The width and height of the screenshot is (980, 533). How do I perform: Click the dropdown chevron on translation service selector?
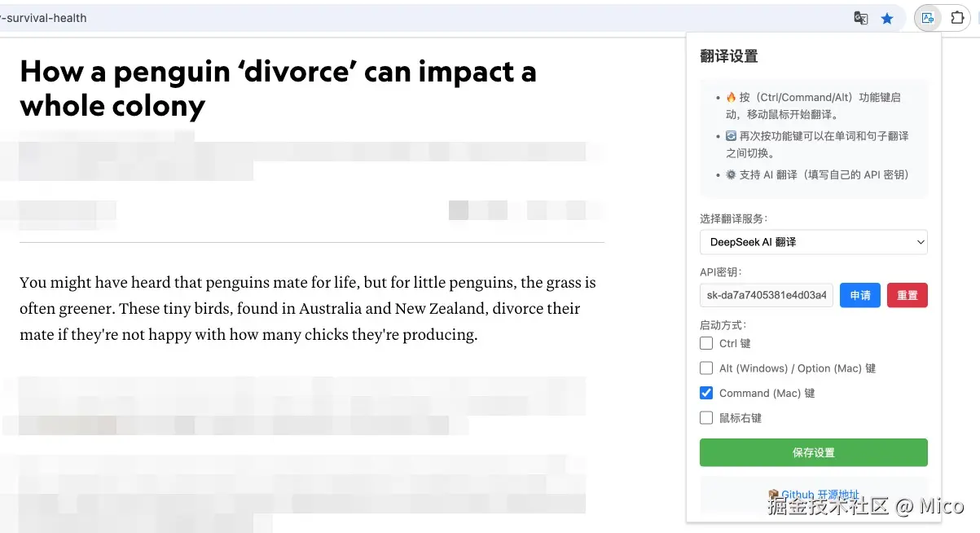[921, 241]
